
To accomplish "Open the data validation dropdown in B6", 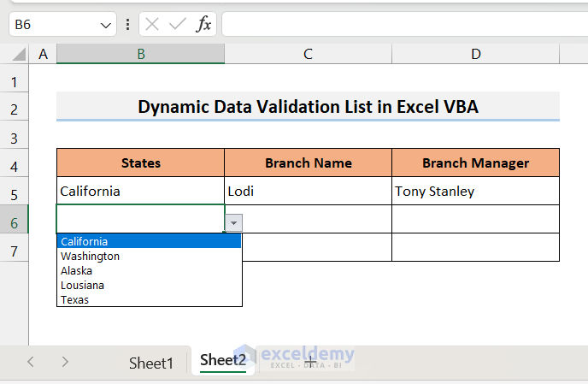I will [x=234, y=222].
